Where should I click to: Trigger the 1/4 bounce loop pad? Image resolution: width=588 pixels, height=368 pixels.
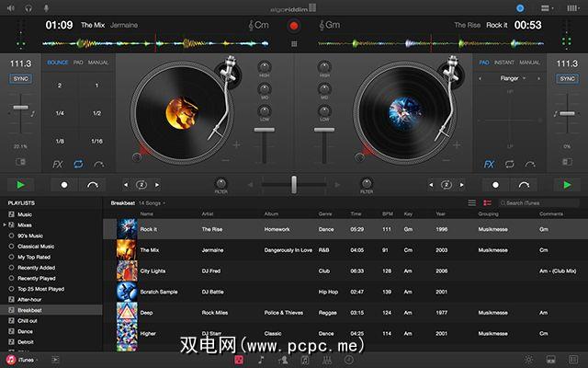click(x=60, y=113)
